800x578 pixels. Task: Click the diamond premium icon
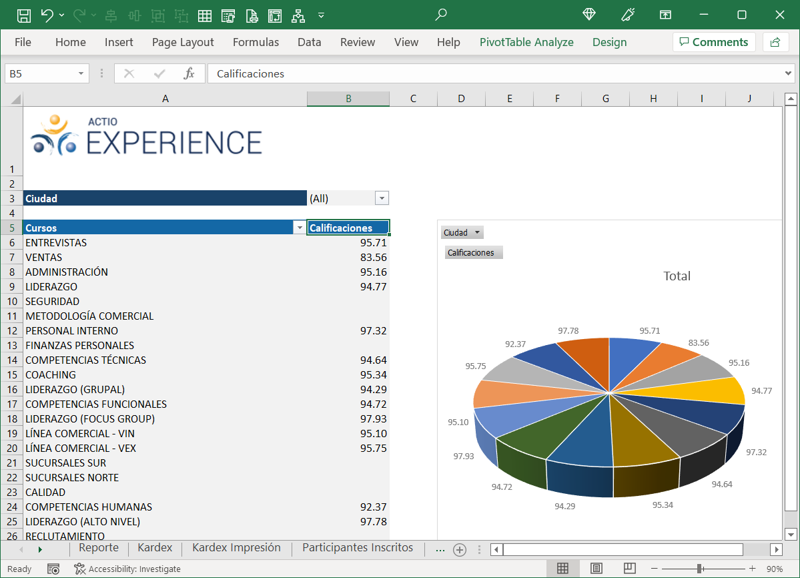pyautogui.click(x=589, y=15)
